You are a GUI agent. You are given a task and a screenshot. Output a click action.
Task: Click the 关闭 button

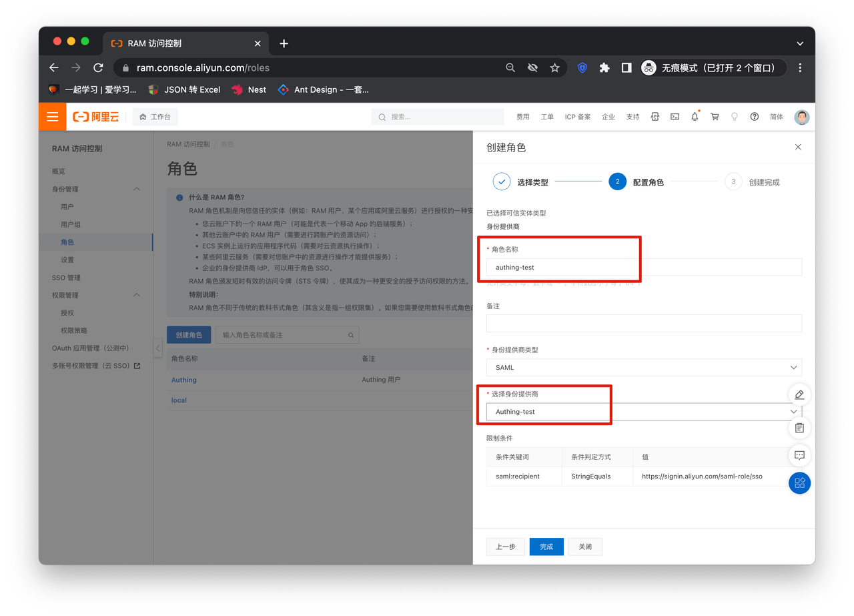[x=585, y=547]
